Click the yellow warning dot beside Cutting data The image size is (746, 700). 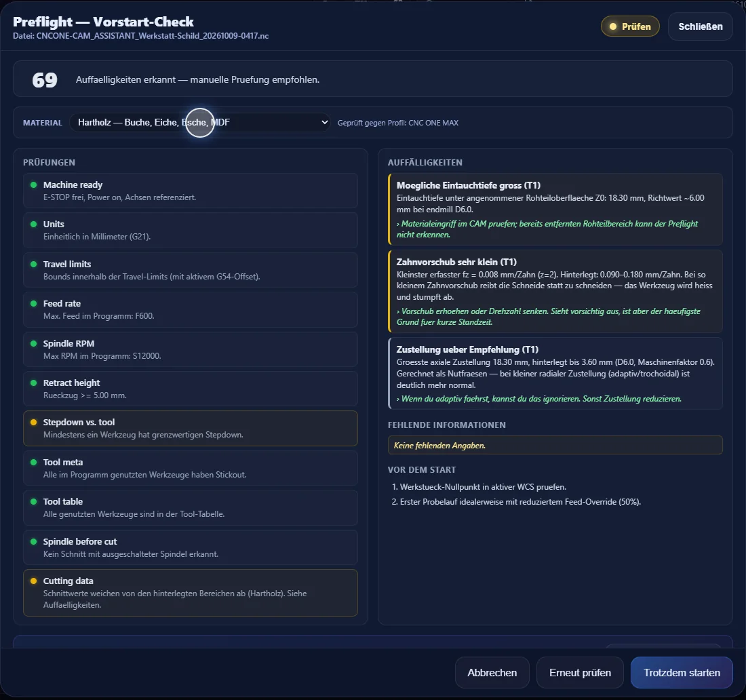click(33, 581)
